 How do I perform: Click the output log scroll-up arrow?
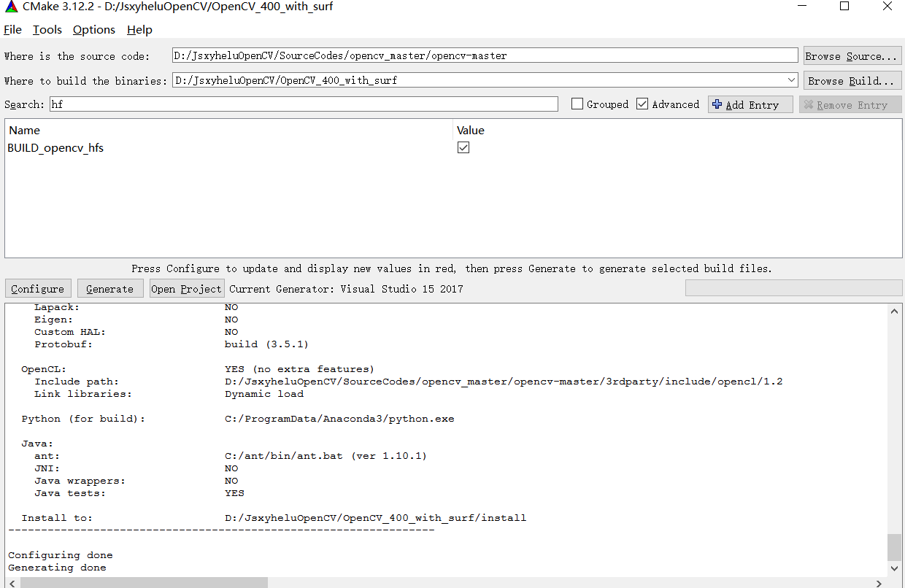click(x=895, y=311)
